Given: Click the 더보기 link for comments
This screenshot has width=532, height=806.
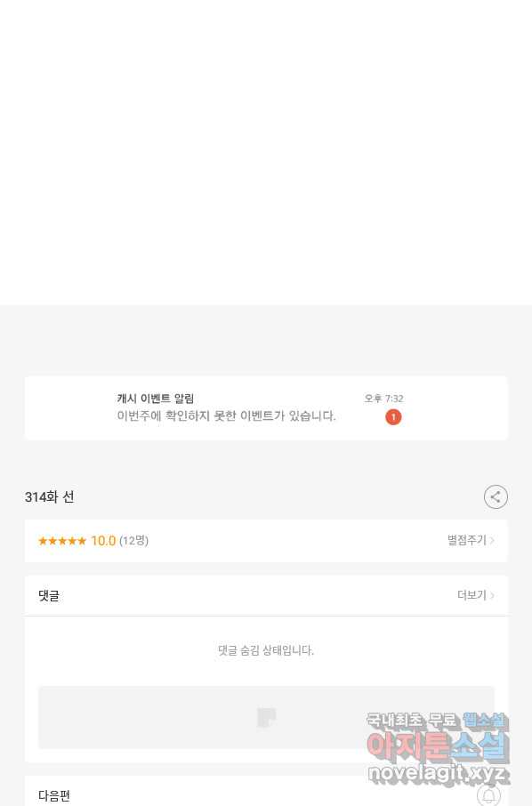Looking at the screenshot, I should (x=472, y=595).
